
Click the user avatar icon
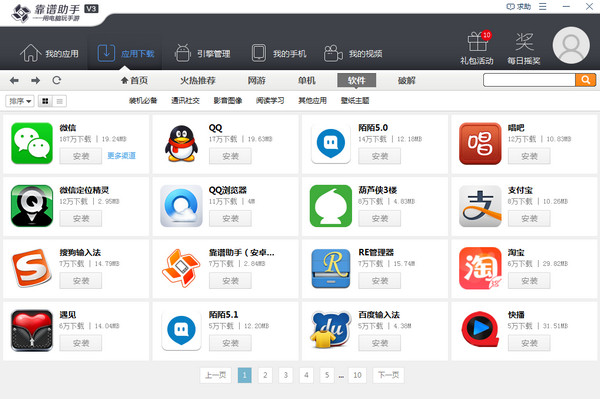point(571,45)
